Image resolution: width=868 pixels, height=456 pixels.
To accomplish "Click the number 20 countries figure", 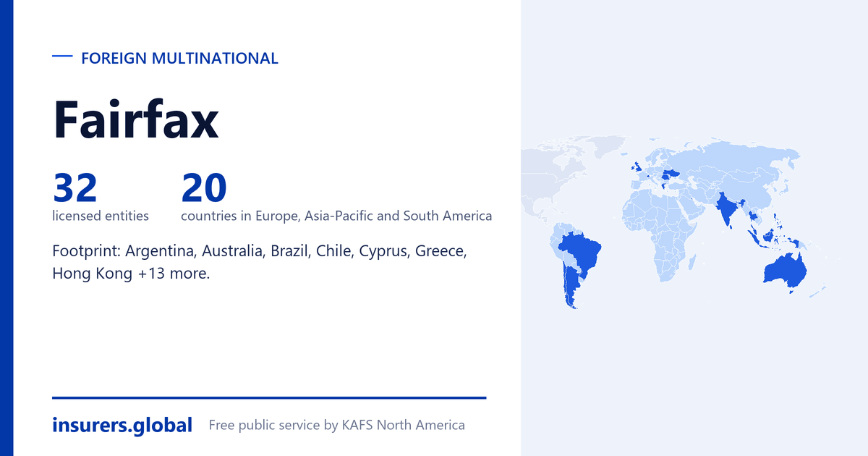I will tap(204, 187).
